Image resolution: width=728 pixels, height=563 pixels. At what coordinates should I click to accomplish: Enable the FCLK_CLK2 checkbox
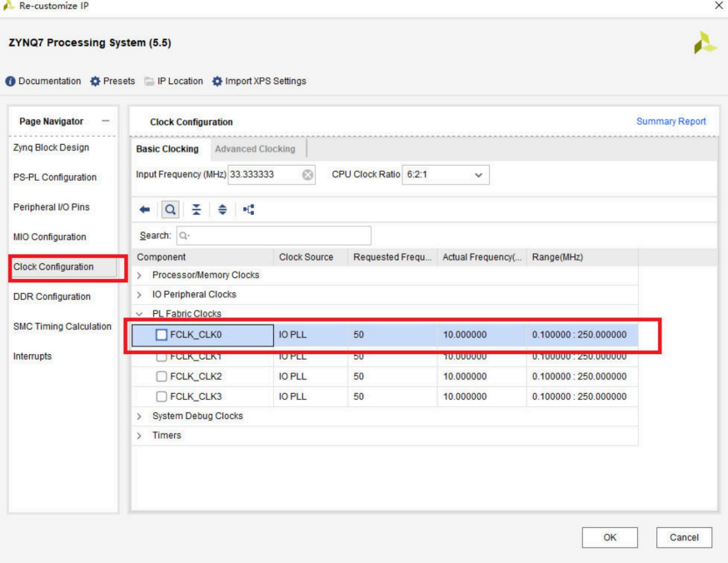coord(162,376)
